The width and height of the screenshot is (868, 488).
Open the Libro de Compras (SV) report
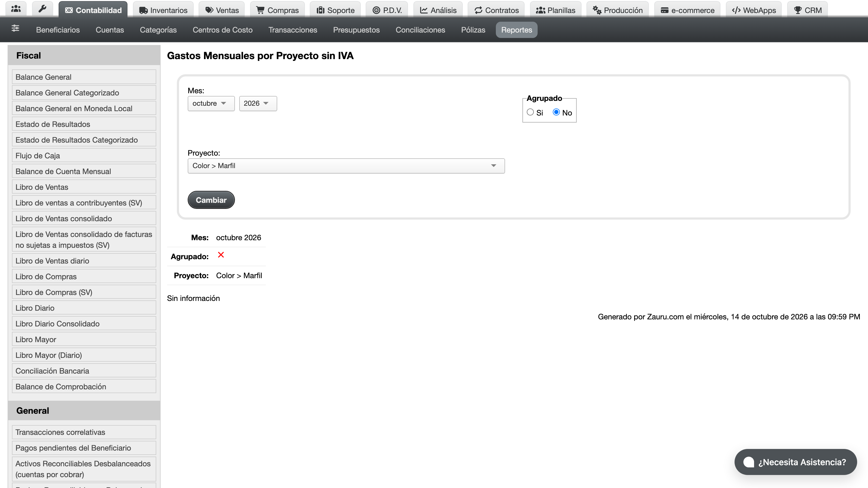tap(84, 292)
